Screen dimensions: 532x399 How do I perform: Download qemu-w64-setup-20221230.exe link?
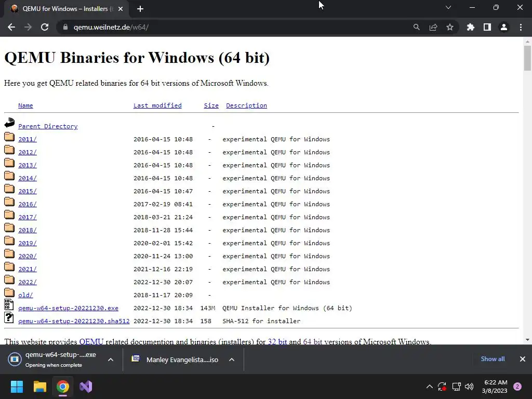coord(68,308)
